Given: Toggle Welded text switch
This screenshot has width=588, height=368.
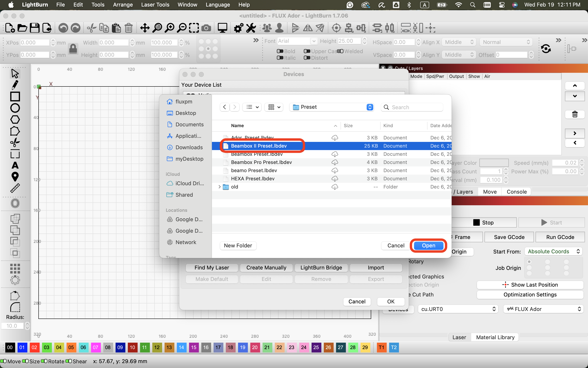Looking at the screenshot, I should 340,51.
